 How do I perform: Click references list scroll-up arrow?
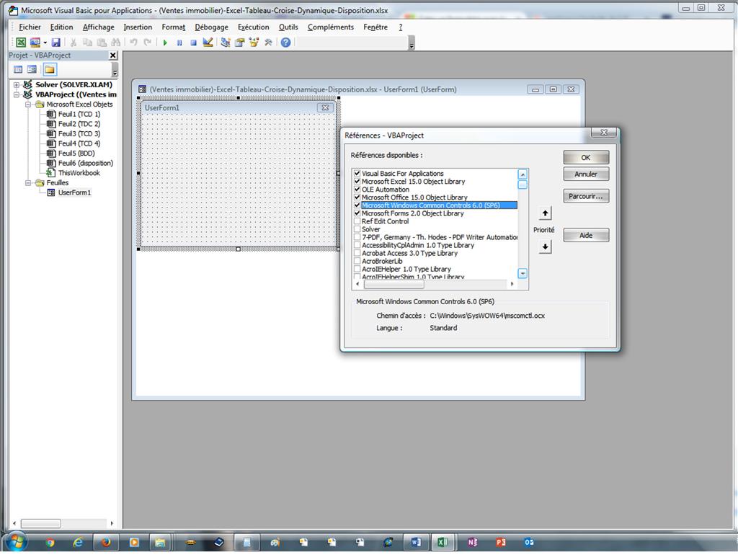[x=523, y=174]
